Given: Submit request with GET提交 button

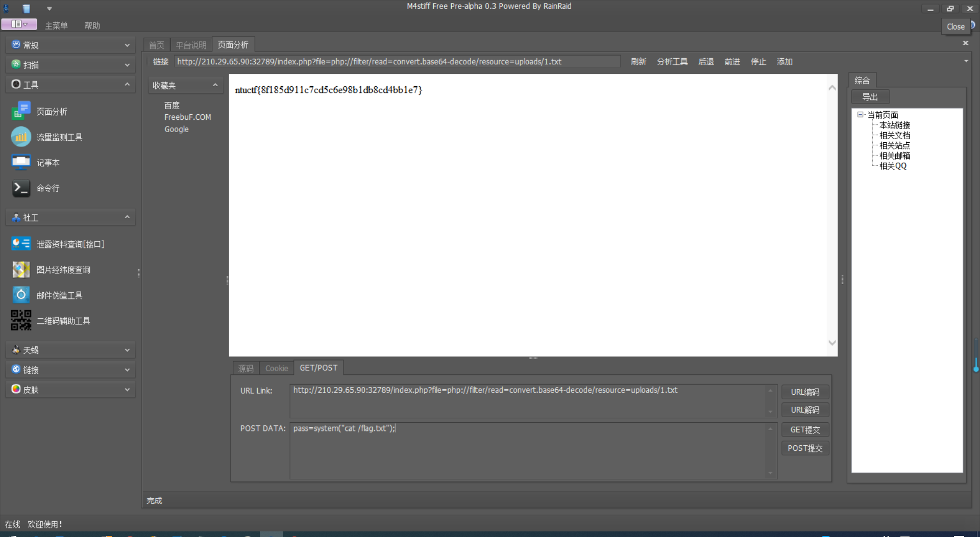Looking at the screenshot, I should pos(805,429).
